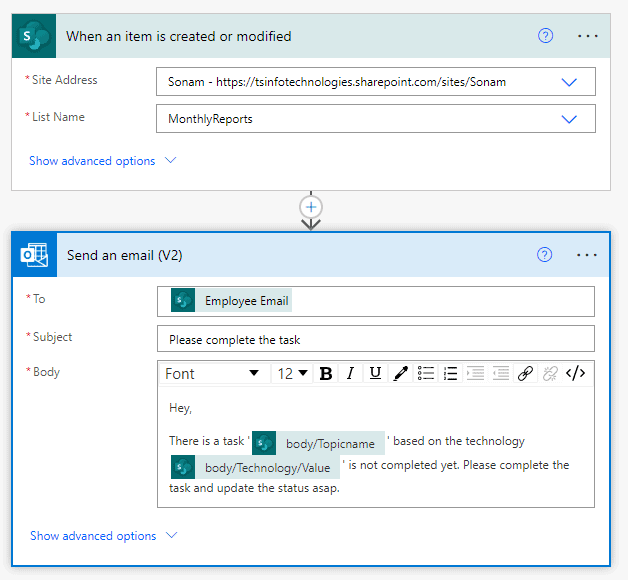Apply bulleted list in the Body
This screenshot has width=628, height=580.
click(x=425, y=374)
